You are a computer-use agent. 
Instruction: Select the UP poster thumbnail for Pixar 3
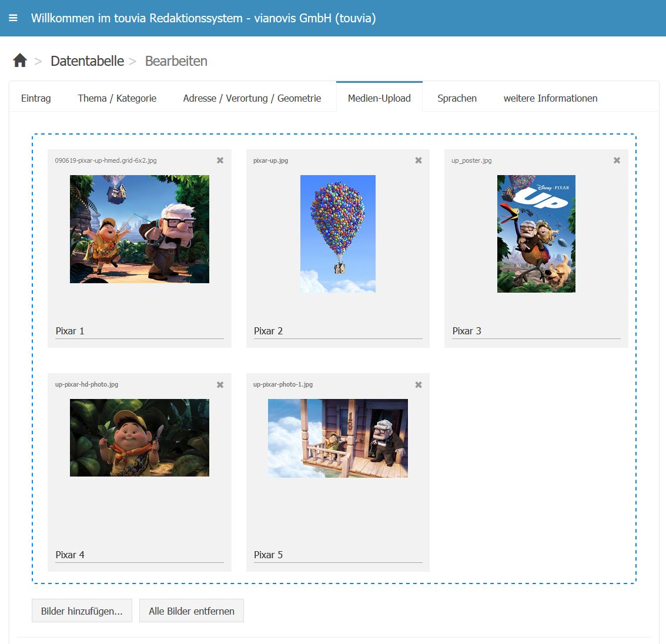tap(537, 234)
